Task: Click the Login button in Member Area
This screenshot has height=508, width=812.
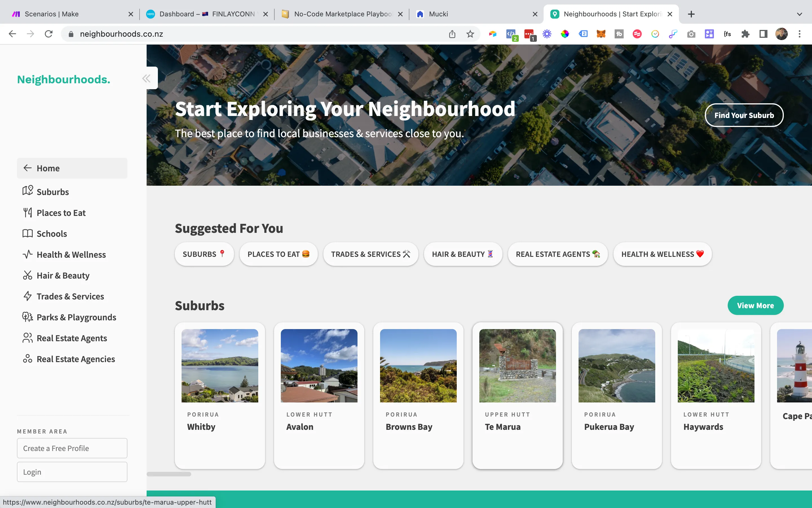Action: (72, 472)
